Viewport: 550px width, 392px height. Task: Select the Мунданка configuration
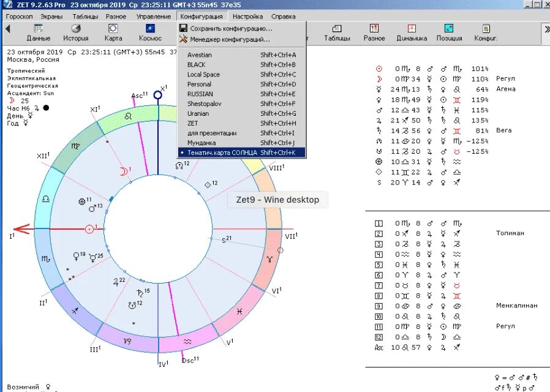point(242,143)
